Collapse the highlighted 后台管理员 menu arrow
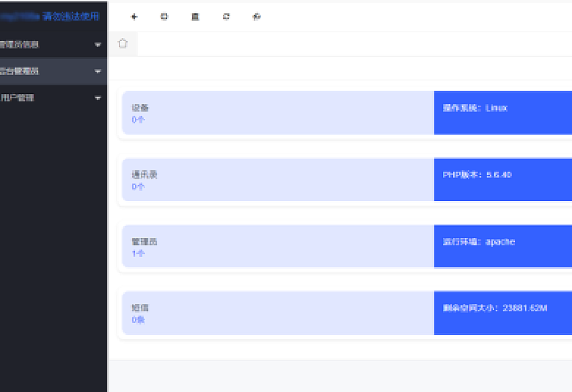Screen dimensions: 572x392 coord(98,71)
